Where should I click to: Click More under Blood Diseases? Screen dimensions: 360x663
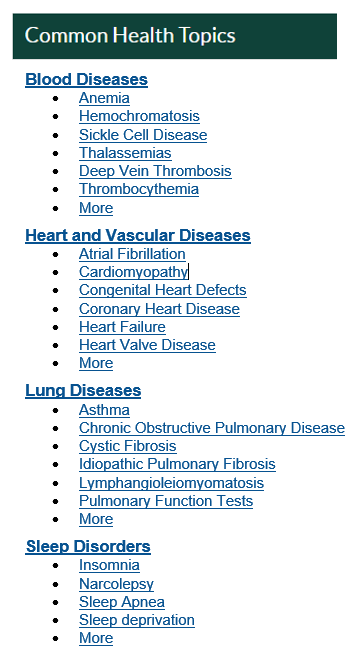pos(96,208)
